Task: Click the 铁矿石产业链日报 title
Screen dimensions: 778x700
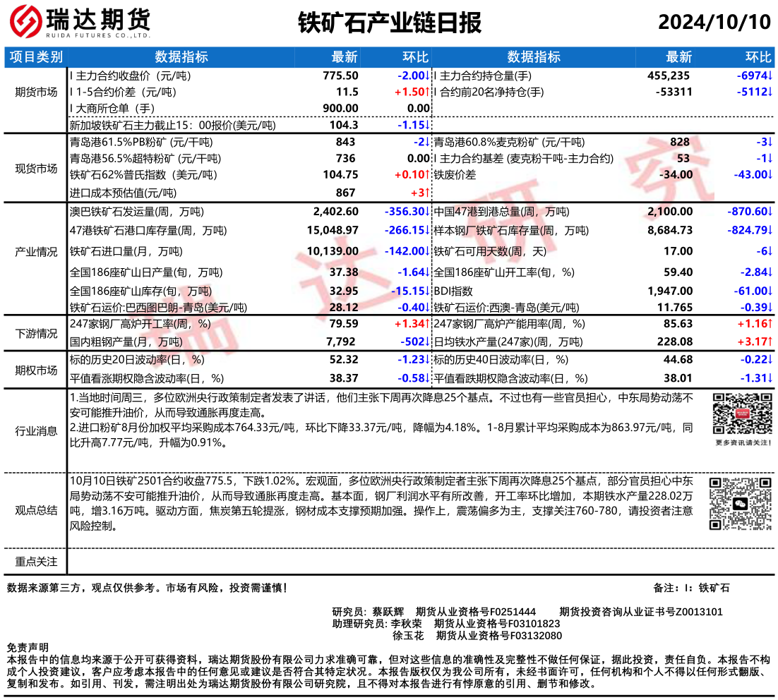Action: click(x=390, y=23)
